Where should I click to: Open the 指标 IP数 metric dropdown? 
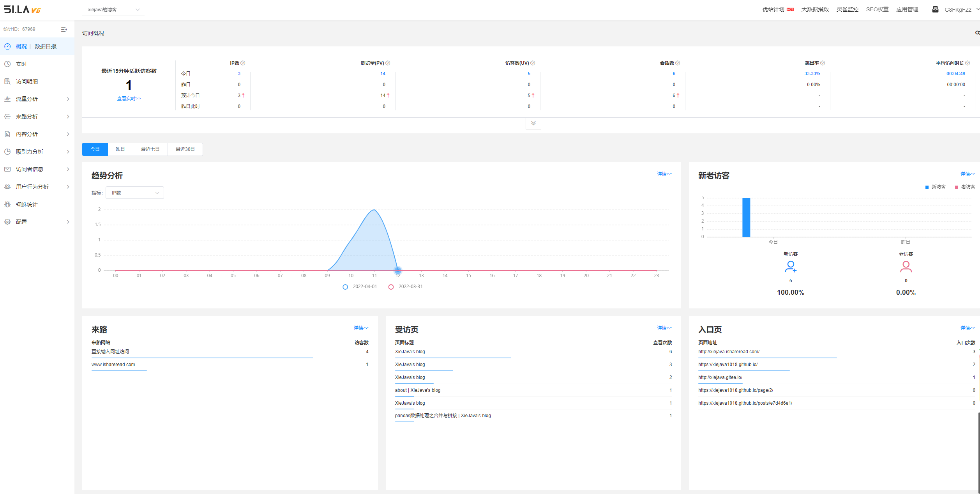coord(135,193)
